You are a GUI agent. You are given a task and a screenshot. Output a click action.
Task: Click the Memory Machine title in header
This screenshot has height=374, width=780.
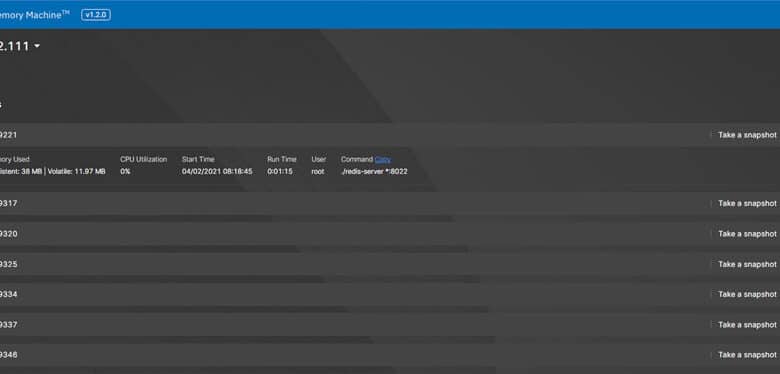(x=35, y=15)
